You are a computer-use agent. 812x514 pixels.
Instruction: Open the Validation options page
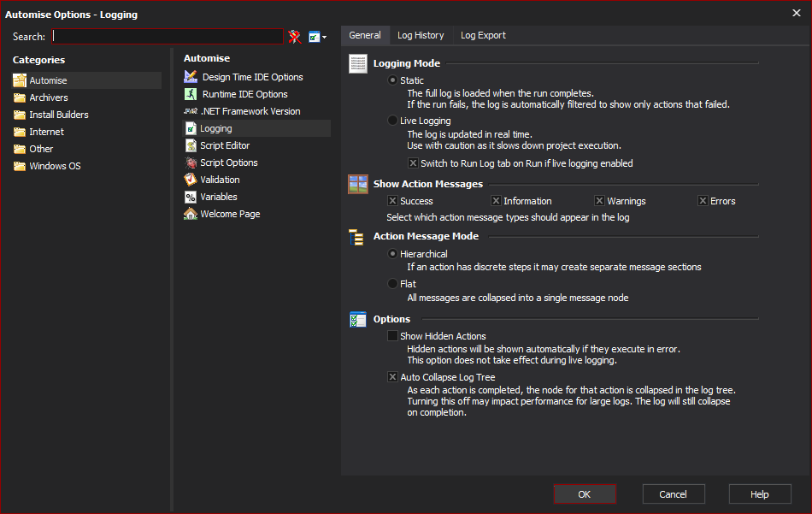point(220,180)
